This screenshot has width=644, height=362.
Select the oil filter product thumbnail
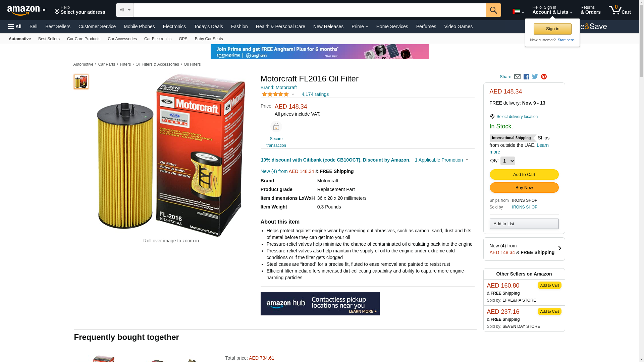(x=81, y=82)
